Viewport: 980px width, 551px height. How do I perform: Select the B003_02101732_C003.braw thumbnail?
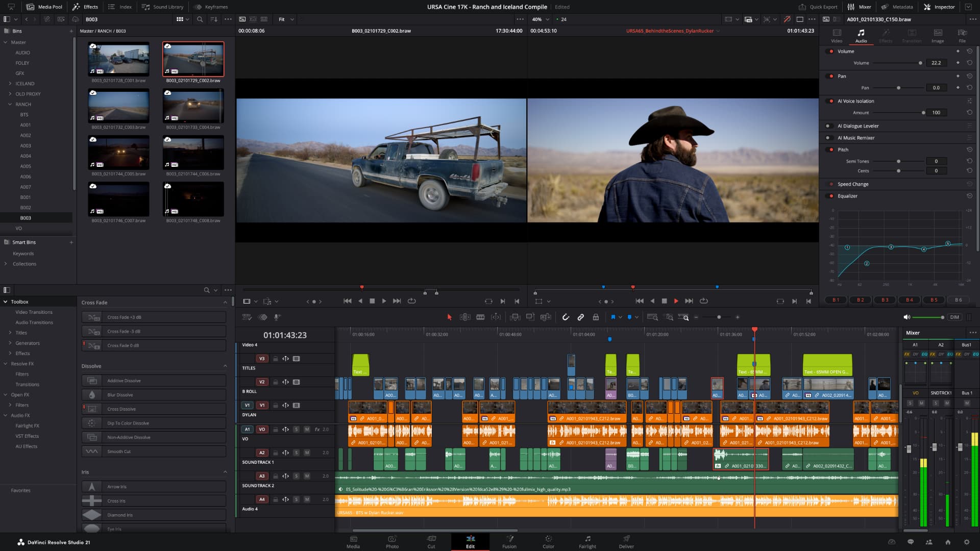118,106
